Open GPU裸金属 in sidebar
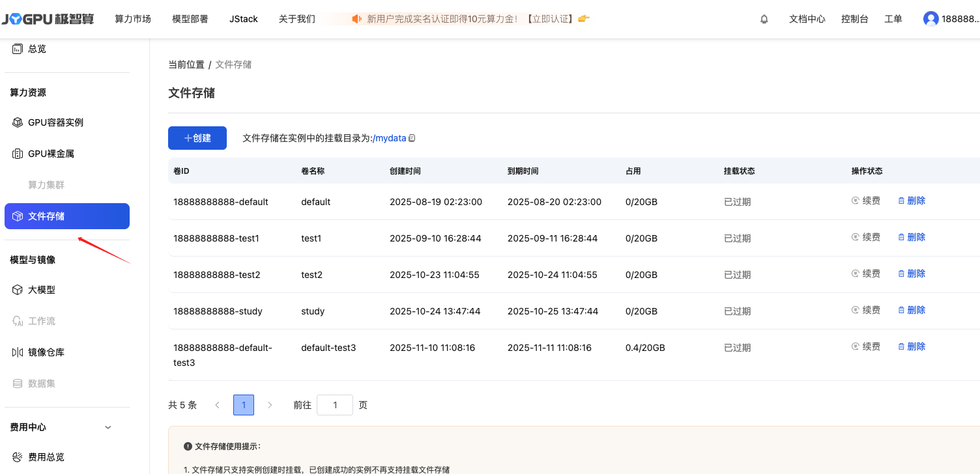 pos(51,154)
